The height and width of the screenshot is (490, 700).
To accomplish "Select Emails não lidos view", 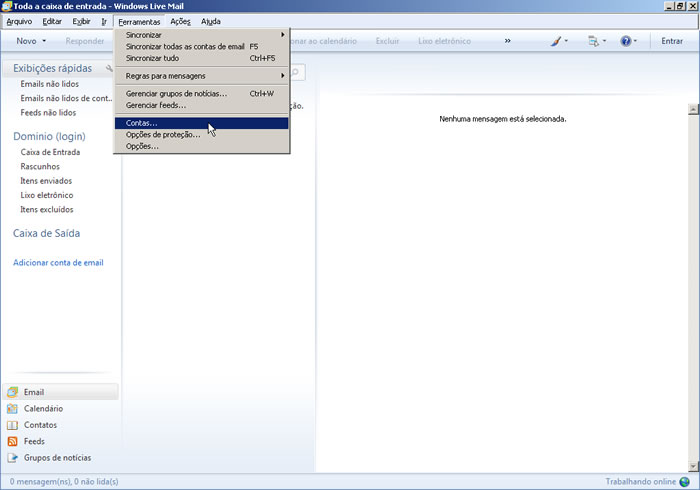I will pos(50,84).
